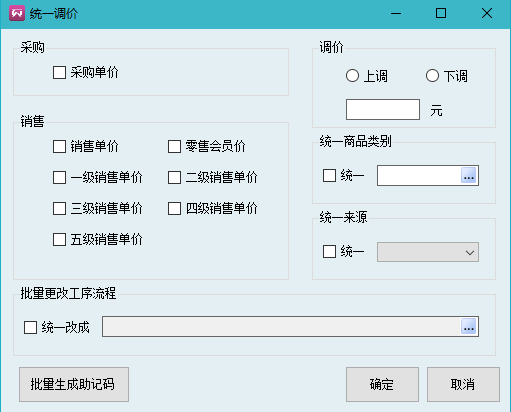This screenshot has height=412, width=511.
Task: Open process flow browse ellipsis button
Action: [469, 326]
